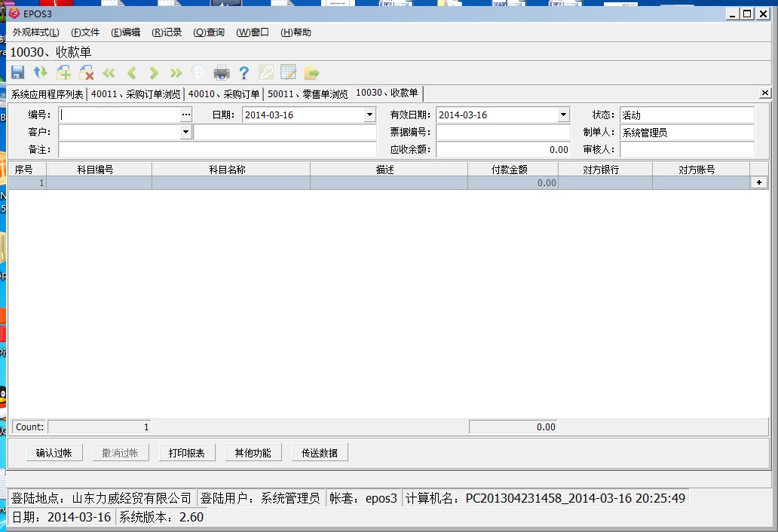Open the (Q)查询 menu

(209, 32)
